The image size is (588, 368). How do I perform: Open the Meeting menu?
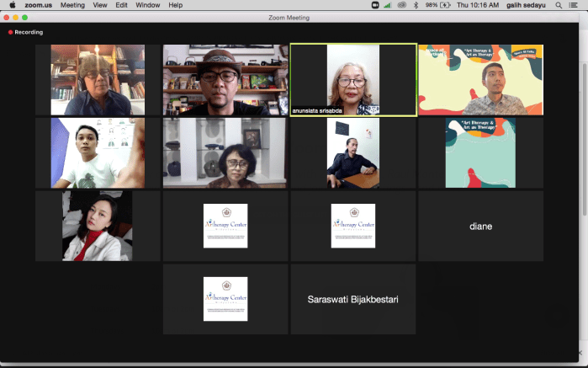(72, 5)
